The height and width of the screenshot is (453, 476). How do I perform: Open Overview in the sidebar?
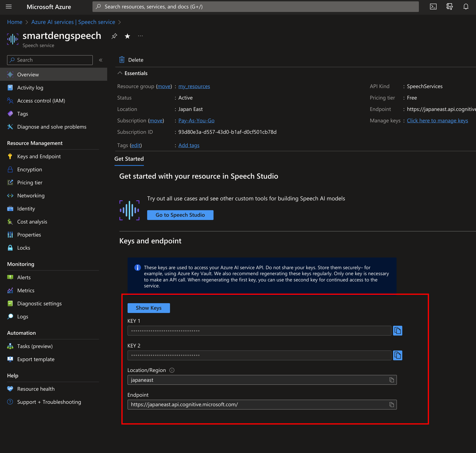point(54,75)
